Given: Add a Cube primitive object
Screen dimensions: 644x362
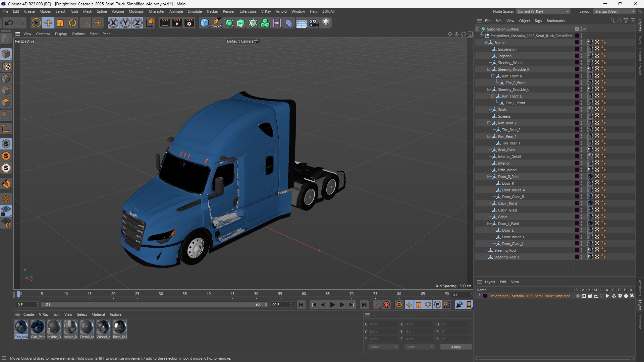Looking at the screenshot, I should click(204, 23).
